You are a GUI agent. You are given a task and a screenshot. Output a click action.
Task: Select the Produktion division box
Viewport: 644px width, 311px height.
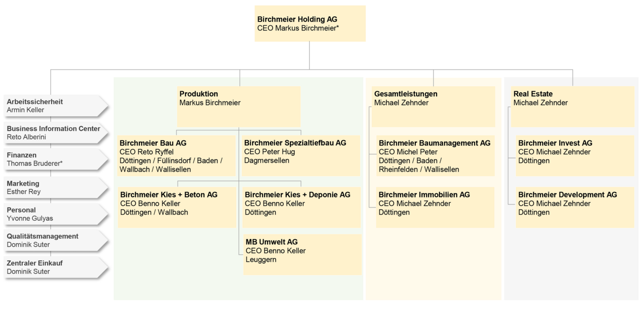coord(238,106)
